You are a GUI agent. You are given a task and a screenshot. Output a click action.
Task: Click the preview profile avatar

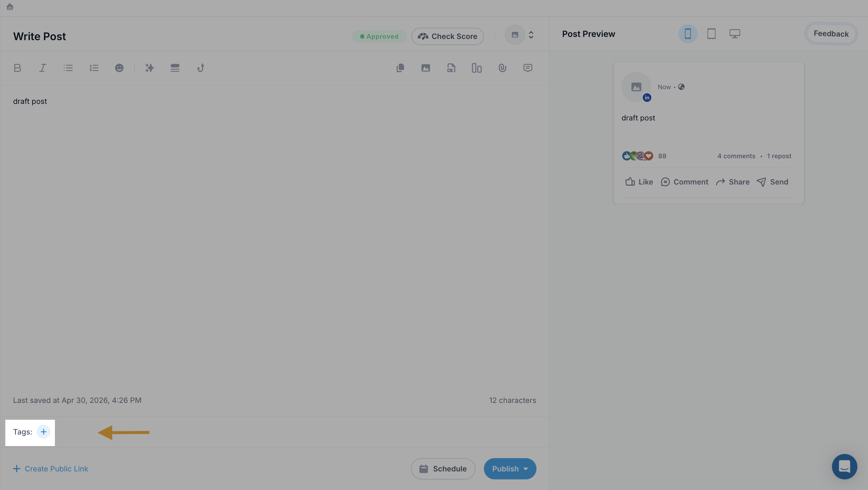tap(636, 87)
